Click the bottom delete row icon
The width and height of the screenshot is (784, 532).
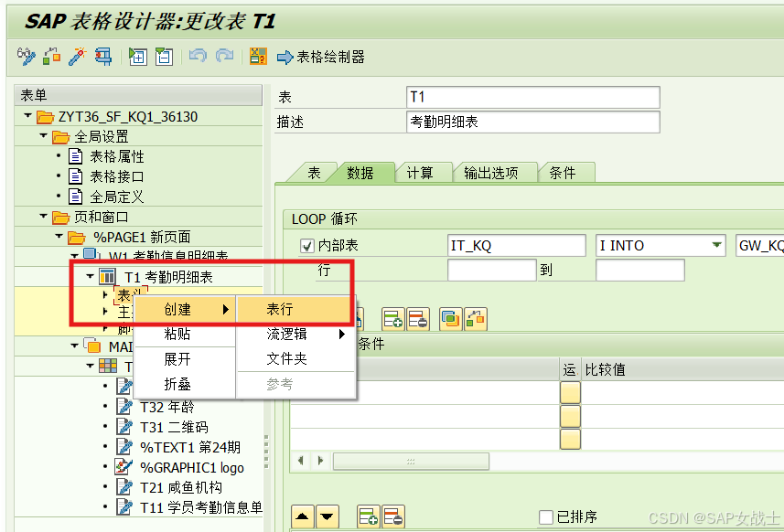[393, 516]
